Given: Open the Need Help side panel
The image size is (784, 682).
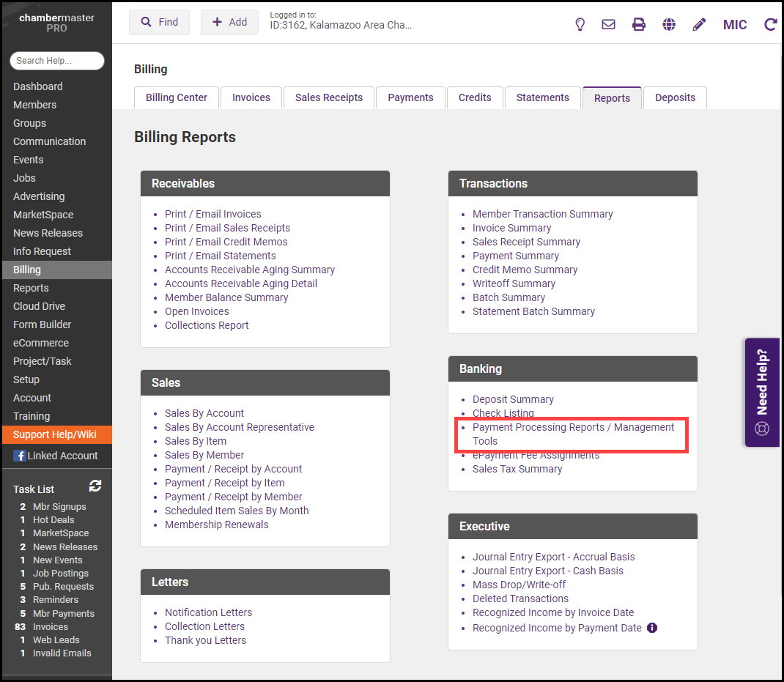Looking at the screenshot, I should (x=762, y=392).
